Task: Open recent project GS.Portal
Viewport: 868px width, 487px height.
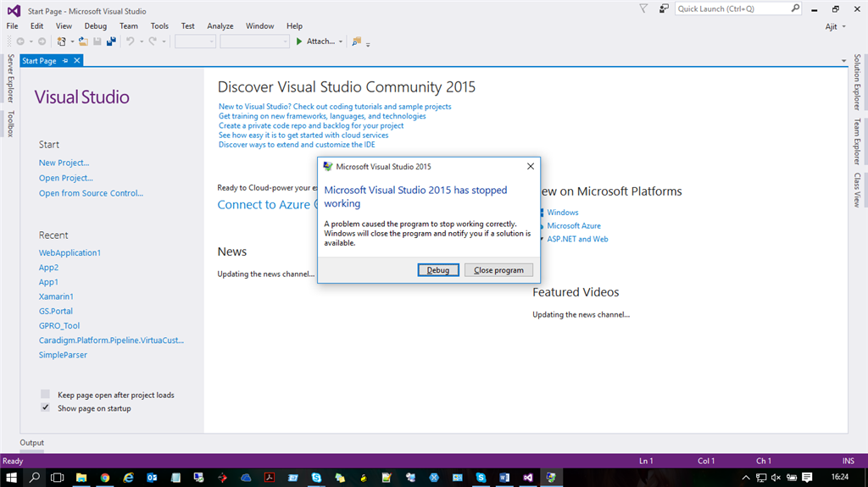Action: 55,311
